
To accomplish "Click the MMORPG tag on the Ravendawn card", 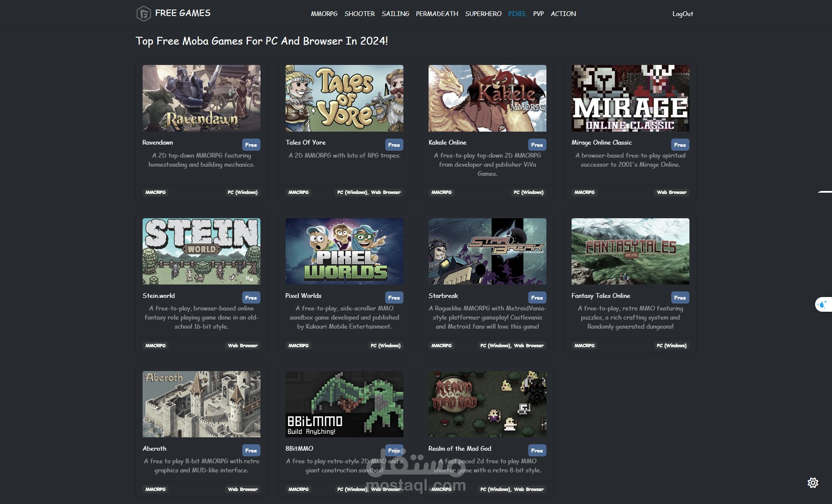I will point(156,192).
